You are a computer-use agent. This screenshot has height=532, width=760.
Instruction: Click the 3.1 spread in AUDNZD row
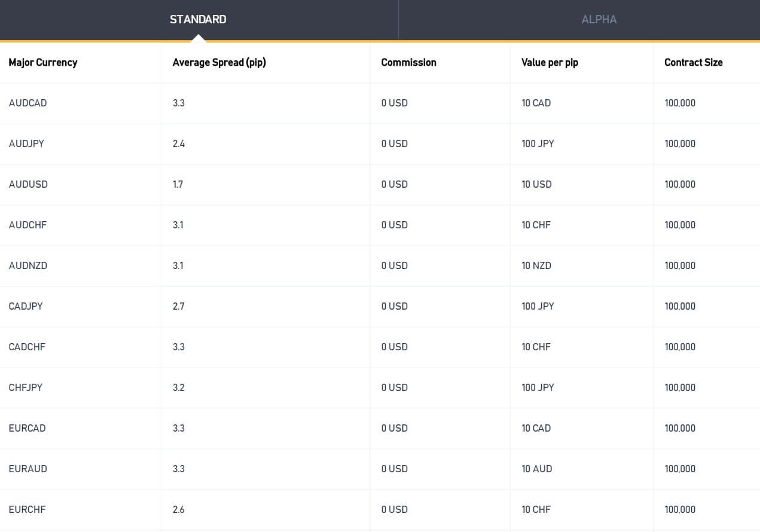coord(178,265)
